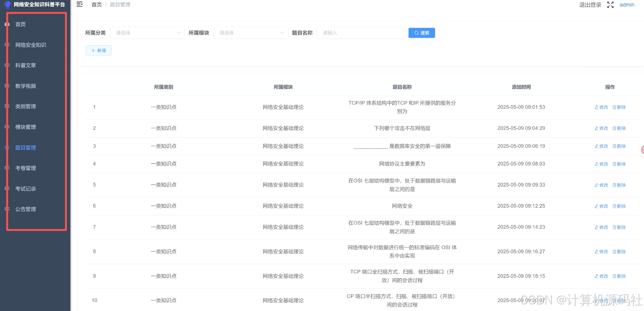Viewport: 644px width, 311px height.
Task: Click the 新增 button to add a question
Action: (98, 50)
